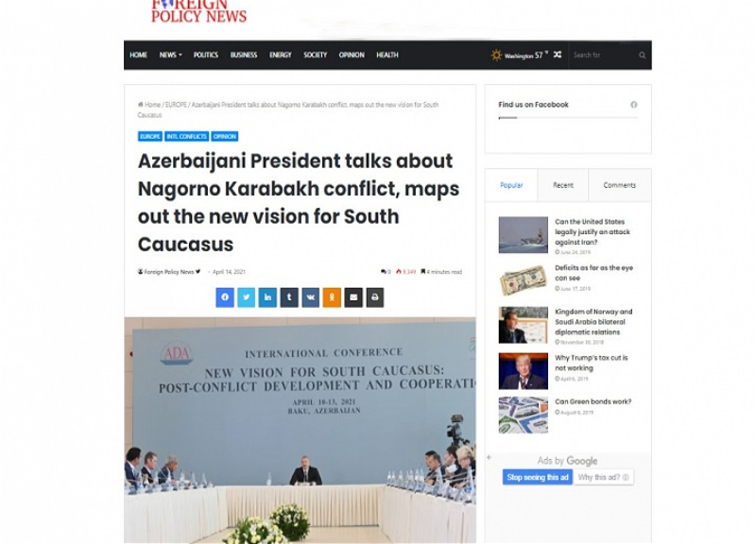Share on Tumblr icon

(x=289, y=297)
